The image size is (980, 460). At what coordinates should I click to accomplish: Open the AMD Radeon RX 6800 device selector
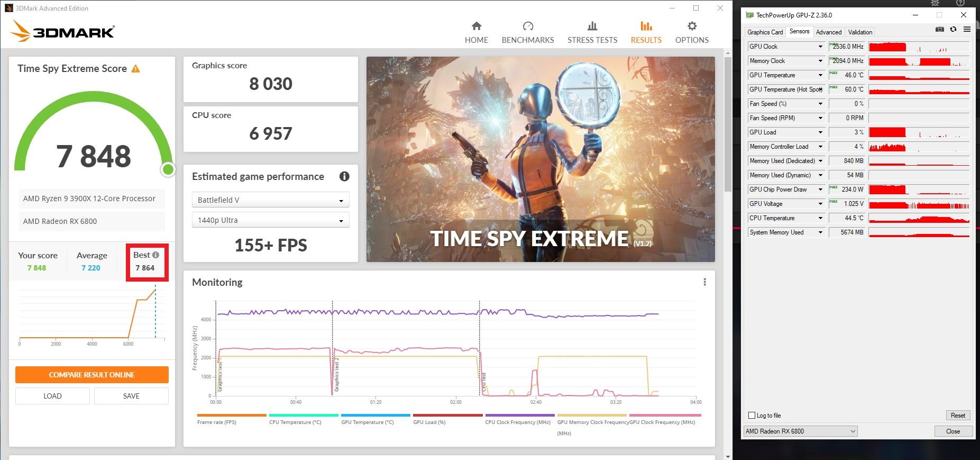coord(800,431)
